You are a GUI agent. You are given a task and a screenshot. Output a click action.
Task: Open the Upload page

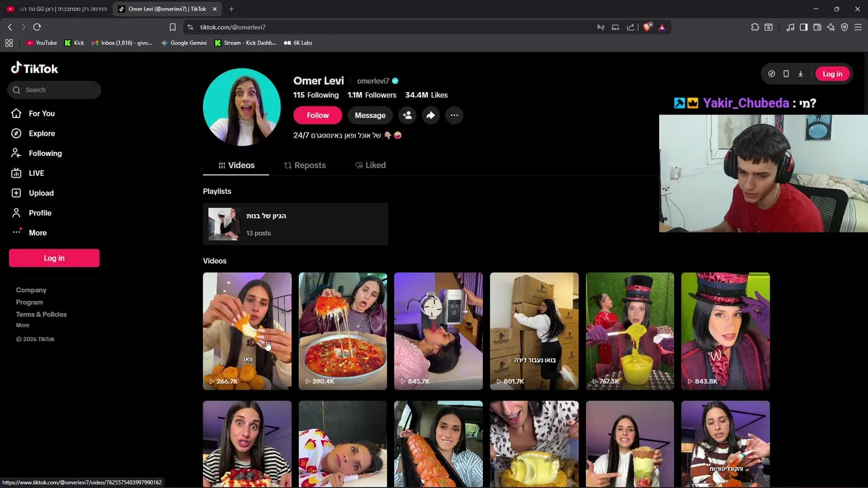[41, 193]
